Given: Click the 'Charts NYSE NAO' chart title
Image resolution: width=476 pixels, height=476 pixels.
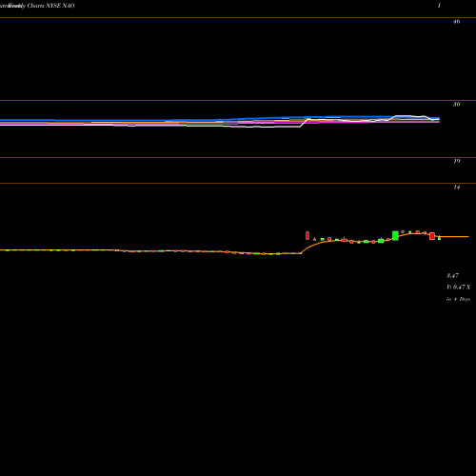Looking at the screenshot, I should (50, 6).
